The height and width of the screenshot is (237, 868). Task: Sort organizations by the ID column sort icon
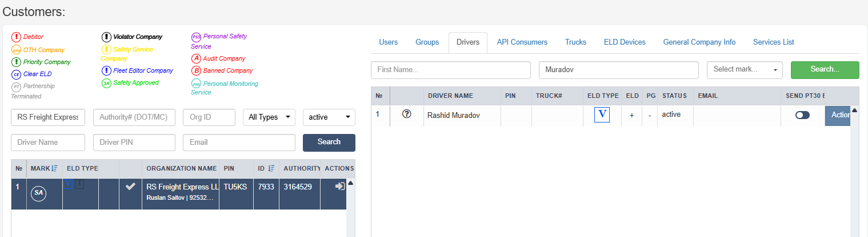pyautogui.click(x=271, y=168)
